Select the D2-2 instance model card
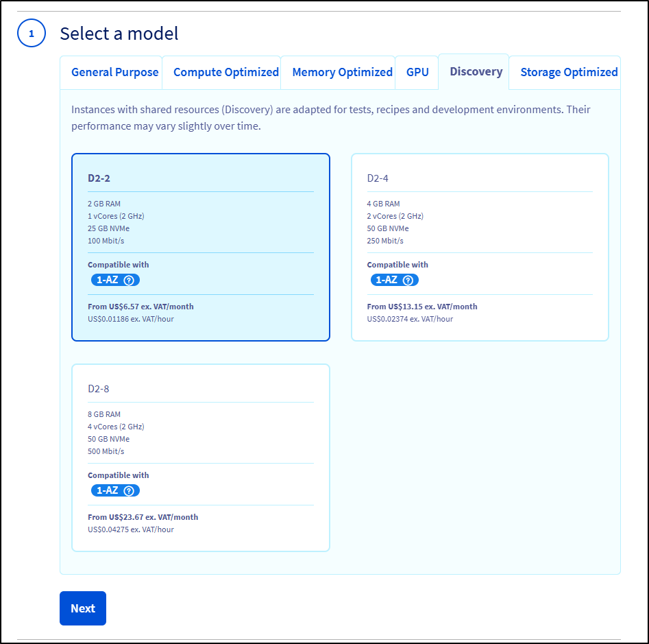 pyautogui.click(x=200, y=247)
